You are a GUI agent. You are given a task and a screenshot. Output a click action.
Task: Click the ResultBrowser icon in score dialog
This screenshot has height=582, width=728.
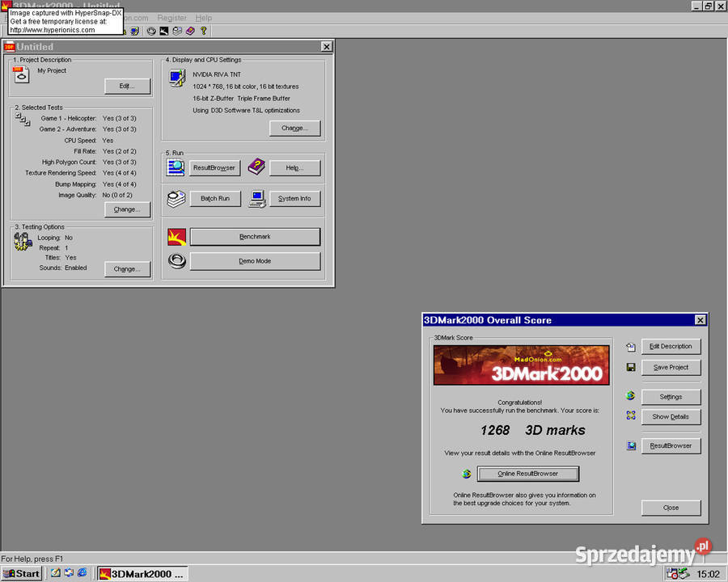coord(631,446)
